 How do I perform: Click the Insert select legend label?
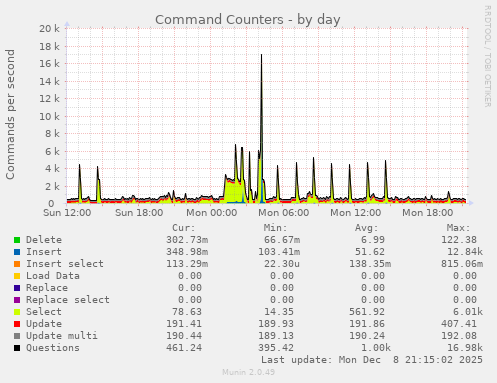(x=65, y=264)
